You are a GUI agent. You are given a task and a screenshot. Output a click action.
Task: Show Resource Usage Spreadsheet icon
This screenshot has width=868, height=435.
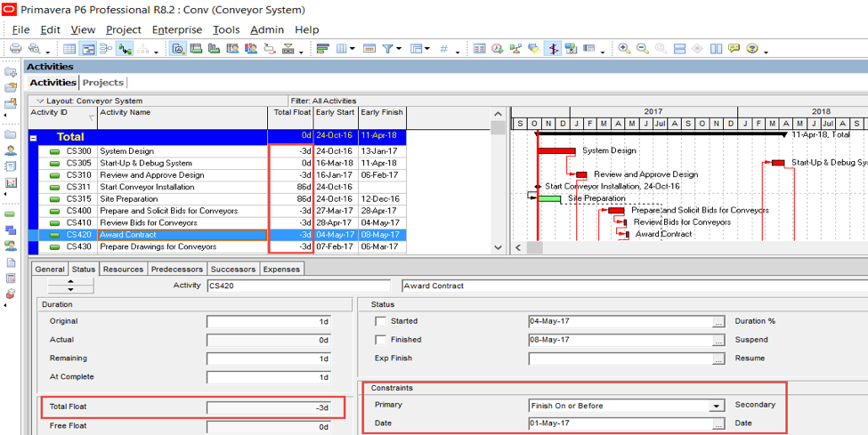tap(233, 49)
